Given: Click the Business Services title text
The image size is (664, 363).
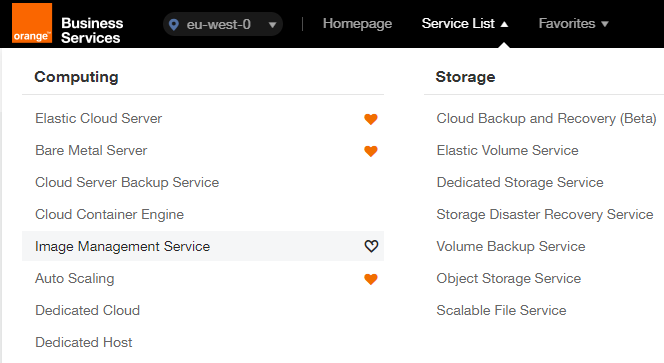Looking at the screenshot, I should coord(92,30).
